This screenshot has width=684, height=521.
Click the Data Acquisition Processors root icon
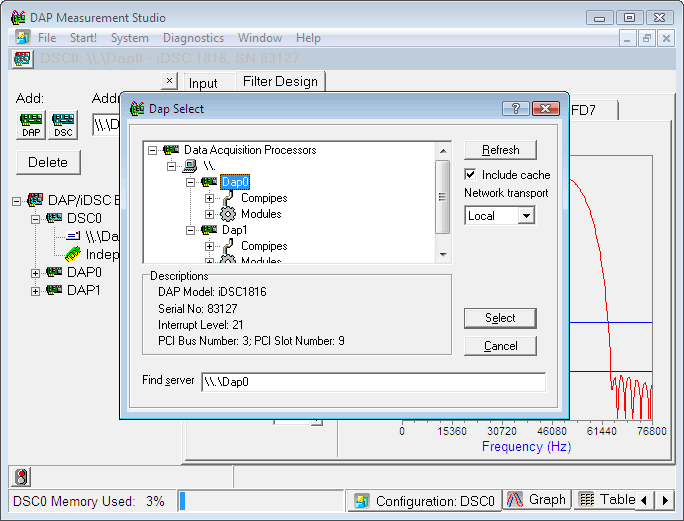pyautogui.click(x=171, y=150)
